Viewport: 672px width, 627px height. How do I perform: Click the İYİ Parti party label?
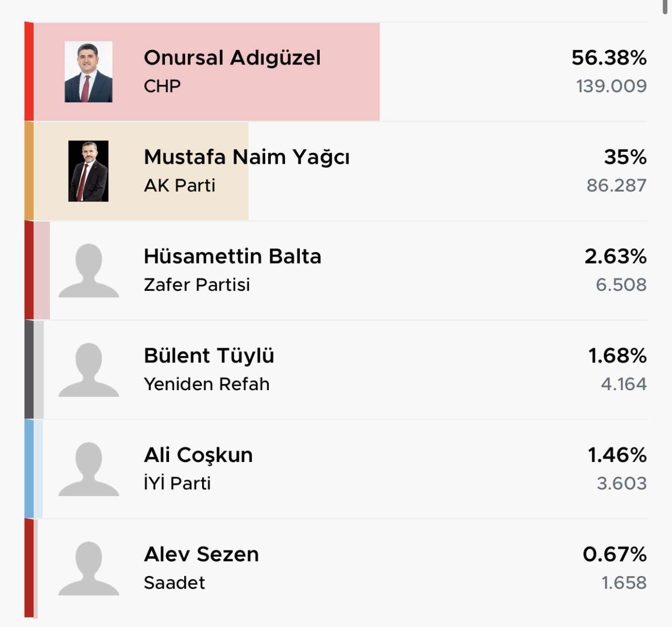point(177,483)
